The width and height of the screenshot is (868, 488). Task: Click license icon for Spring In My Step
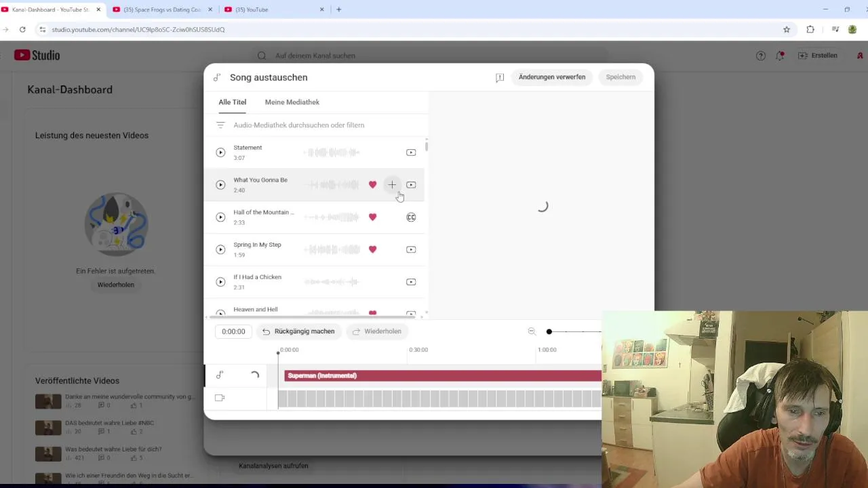click(411, 249)
